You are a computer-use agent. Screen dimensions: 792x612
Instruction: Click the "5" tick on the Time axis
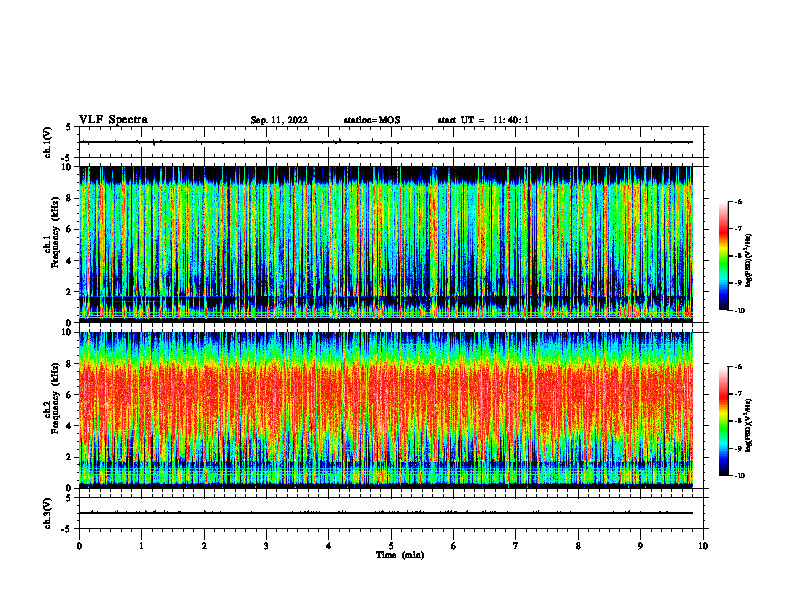click(x=391, y=546)
